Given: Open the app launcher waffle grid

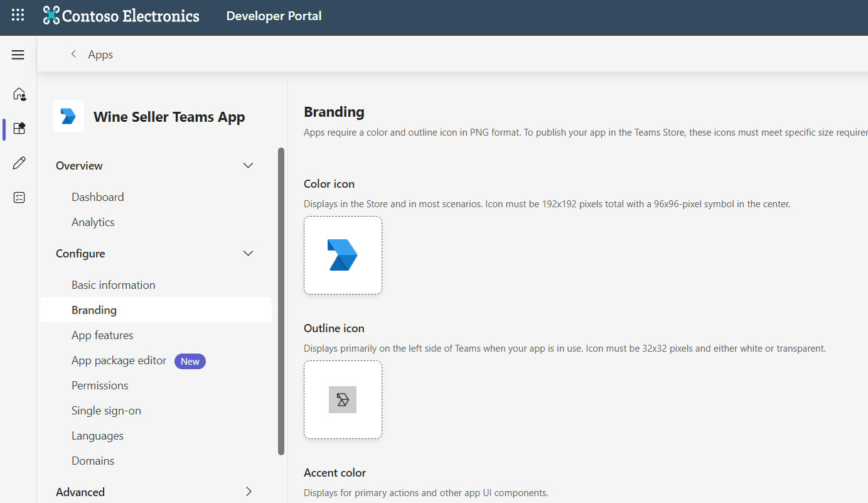Looking at the screenshot, I should coord(18,15).
